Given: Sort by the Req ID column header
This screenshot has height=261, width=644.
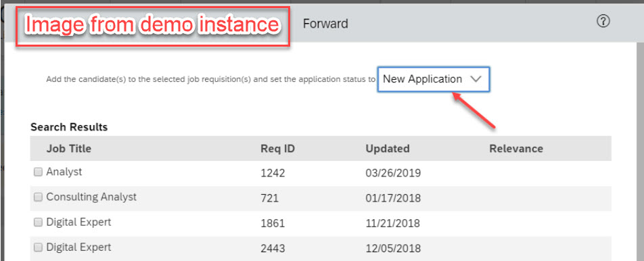Looking at the screenshot, I should [x=277, y=149].
